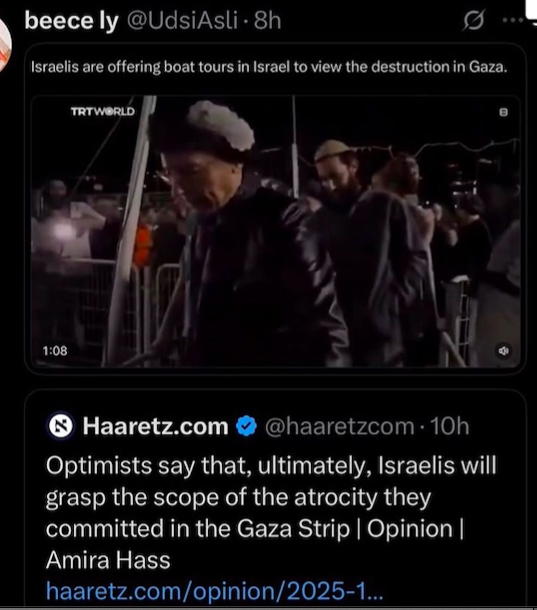Click the blue verified badge icon
This screenshot has width=537, height=610.
coord(246,426)
